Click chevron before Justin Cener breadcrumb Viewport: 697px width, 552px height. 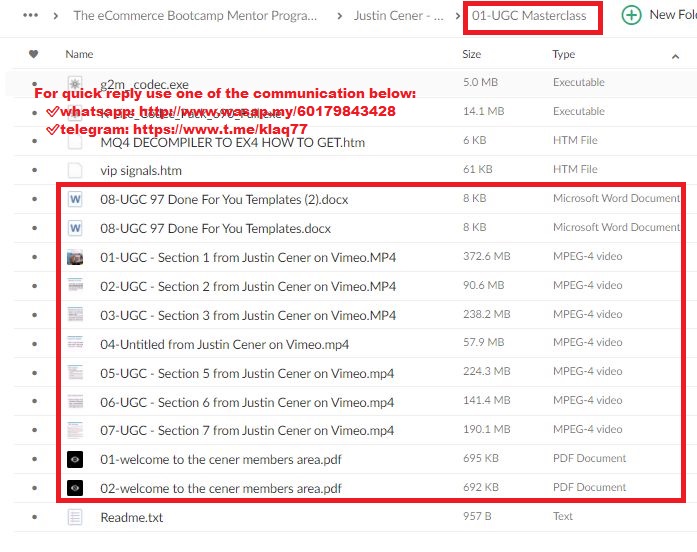(340, 16)
